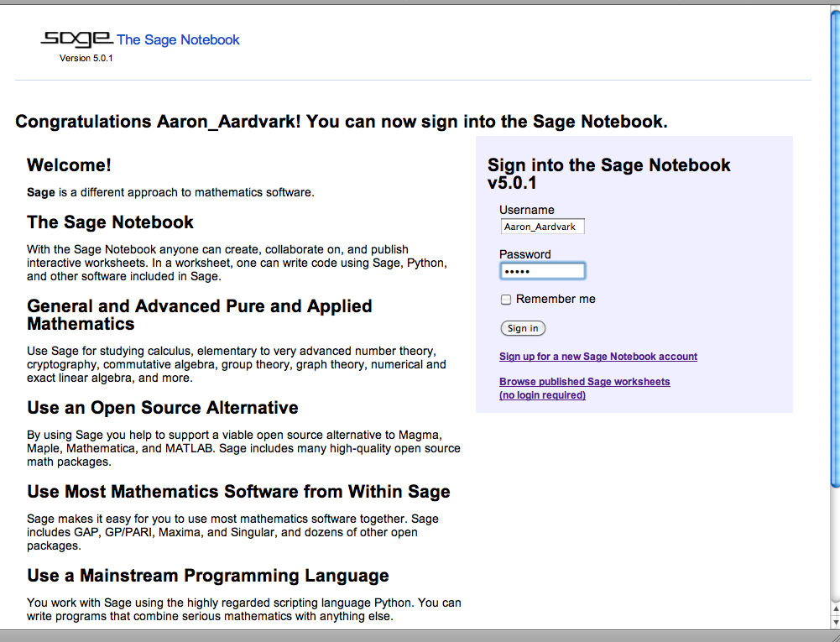Click the '(no login required)' link
This screenshot has width=840, height=642.
tap(542, 395)
